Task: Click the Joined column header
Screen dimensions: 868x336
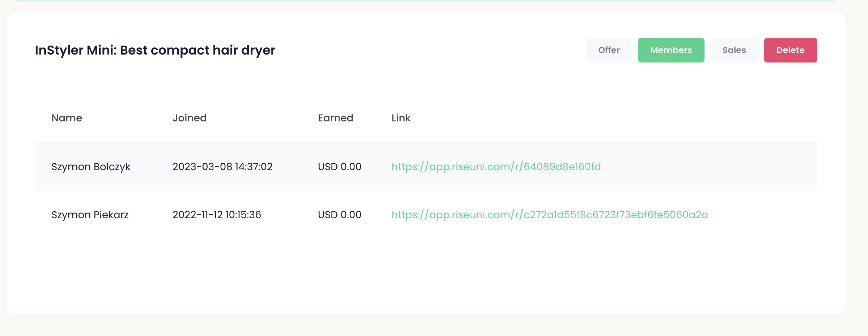Action: coord(190,118)
